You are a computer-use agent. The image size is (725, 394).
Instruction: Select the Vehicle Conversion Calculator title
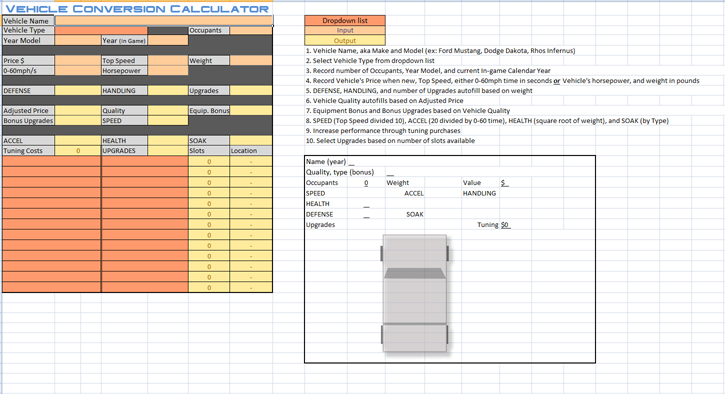tap(137, 9)
